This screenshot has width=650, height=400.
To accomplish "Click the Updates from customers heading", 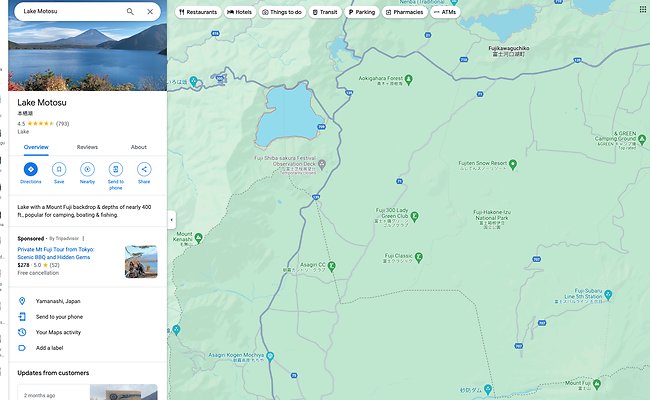I will pyautogui.click(x=53, y=373).
